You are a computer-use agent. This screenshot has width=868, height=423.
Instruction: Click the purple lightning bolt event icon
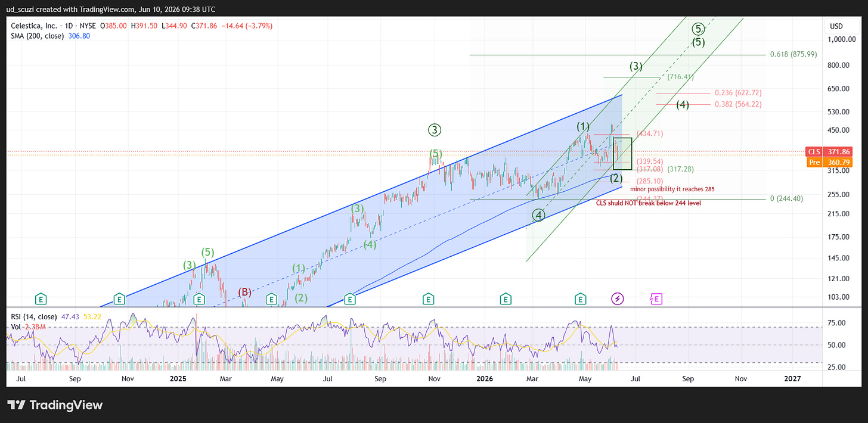(618, 298)
